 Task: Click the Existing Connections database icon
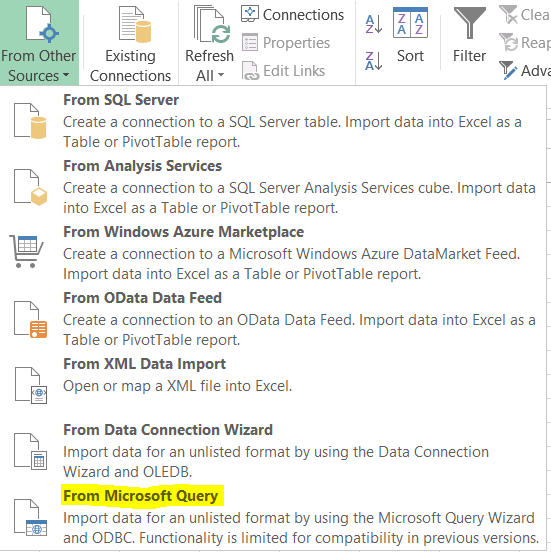tap(135, 24)
